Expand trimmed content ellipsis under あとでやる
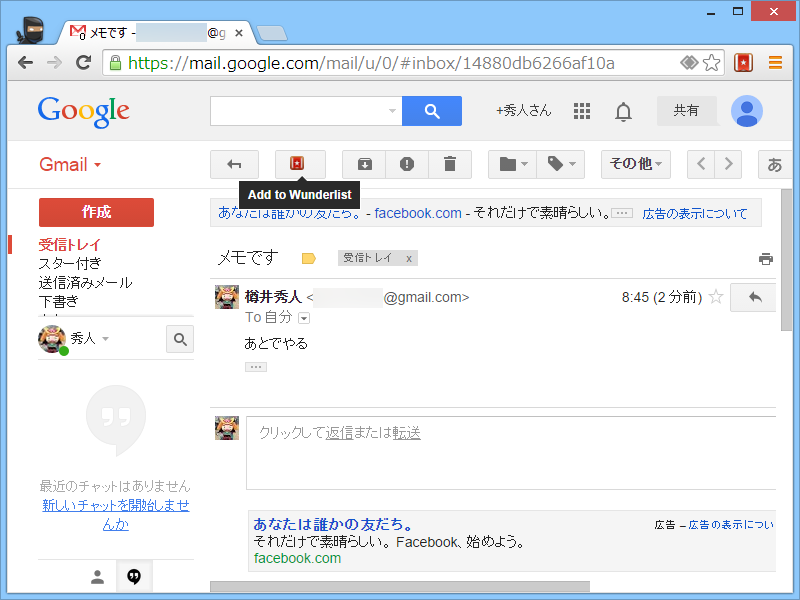The width and height of the screenshot is (800, 600). coord(256,367)
